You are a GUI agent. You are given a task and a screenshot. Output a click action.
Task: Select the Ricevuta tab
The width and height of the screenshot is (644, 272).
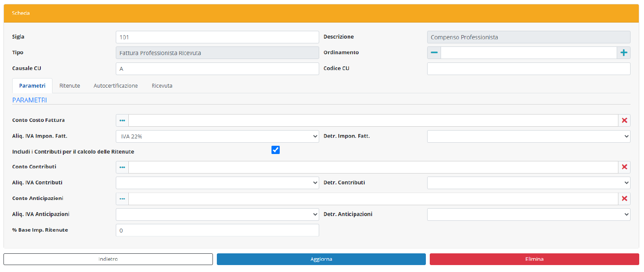click(162, 86)
